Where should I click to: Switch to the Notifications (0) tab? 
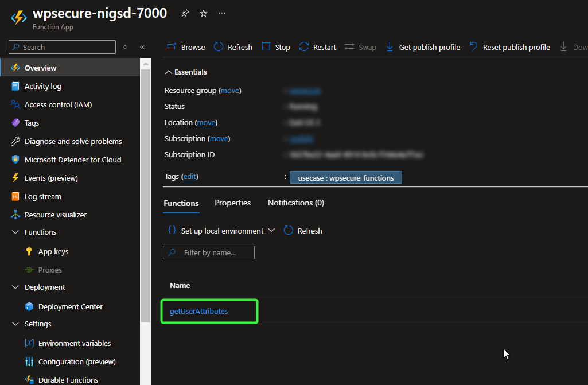(295, 203)
